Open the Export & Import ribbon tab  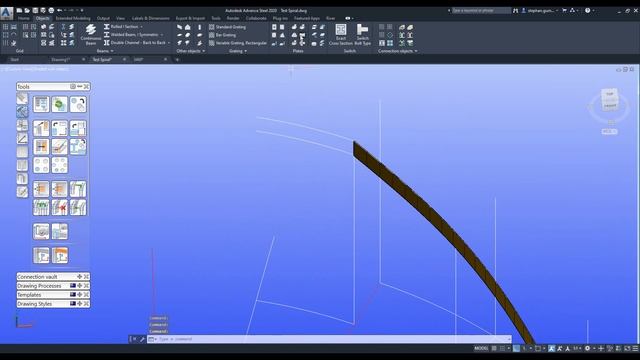190,18
